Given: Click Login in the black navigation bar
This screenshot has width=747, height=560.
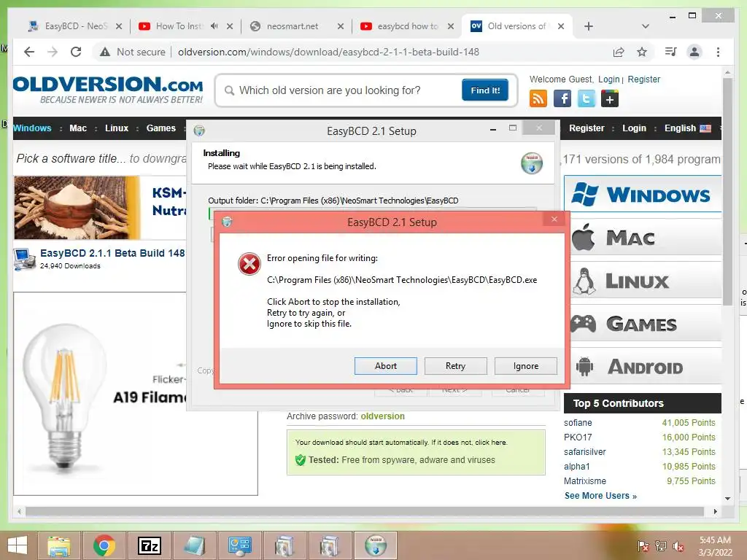Looking at the screenshot, I should click(634, 128).
